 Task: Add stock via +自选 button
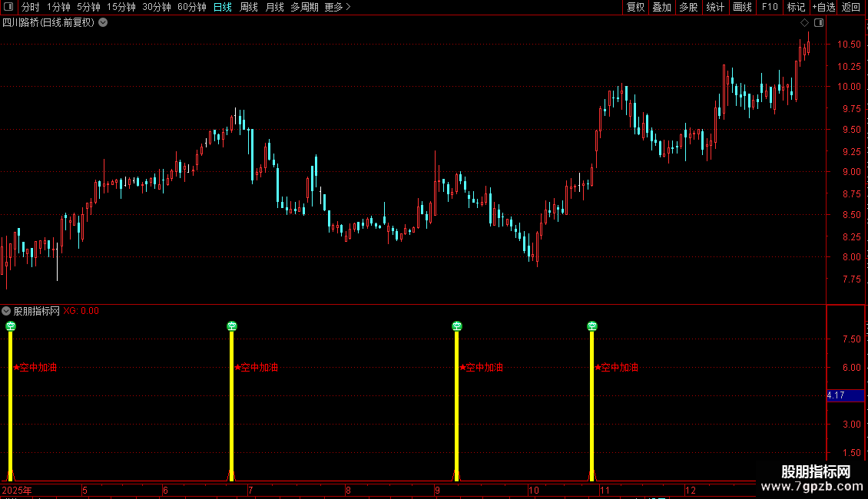(x=823, y=7)
